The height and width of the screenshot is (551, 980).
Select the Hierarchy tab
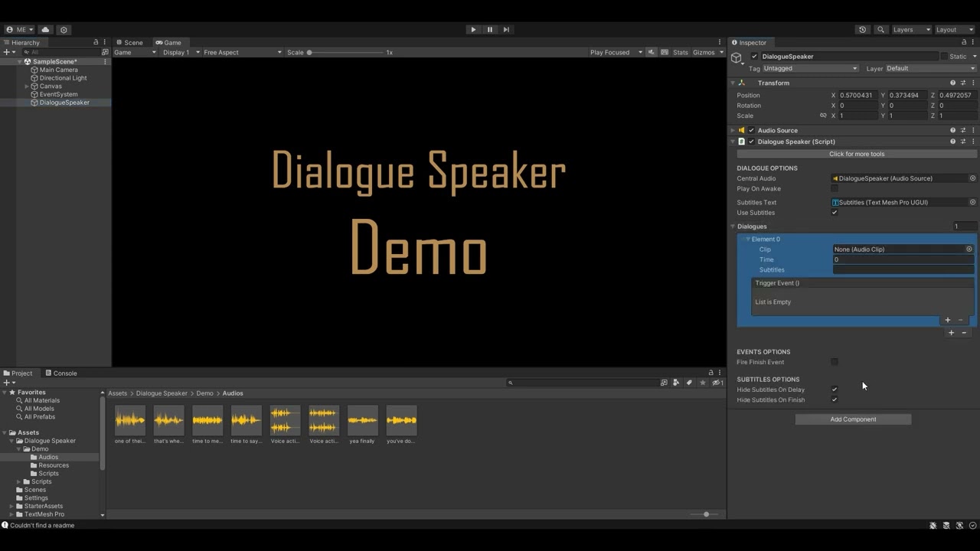point(21,43)
